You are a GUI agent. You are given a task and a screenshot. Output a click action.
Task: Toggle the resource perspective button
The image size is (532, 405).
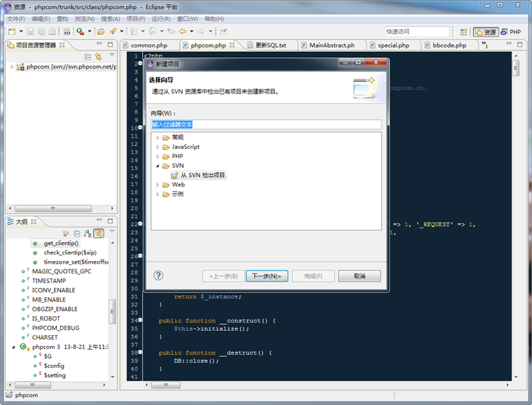(x=484, y=32)
